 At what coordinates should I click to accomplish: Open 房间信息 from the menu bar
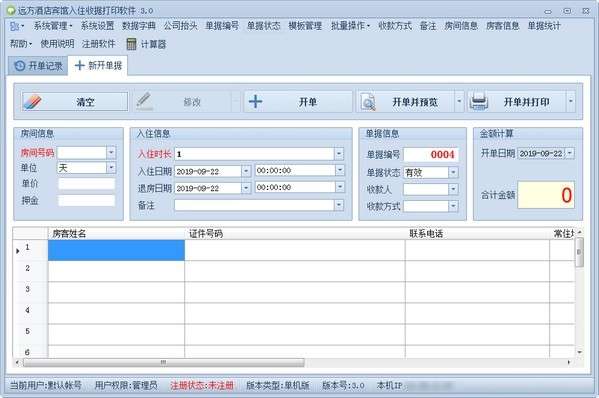(x=461, y=26)
